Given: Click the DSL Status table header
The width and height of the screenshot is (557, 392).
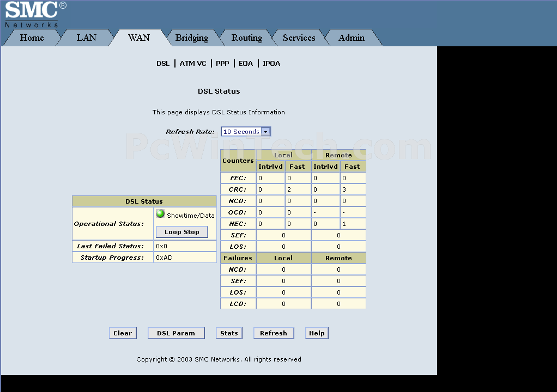Looking at the screenshot, I should coord(144,201).
